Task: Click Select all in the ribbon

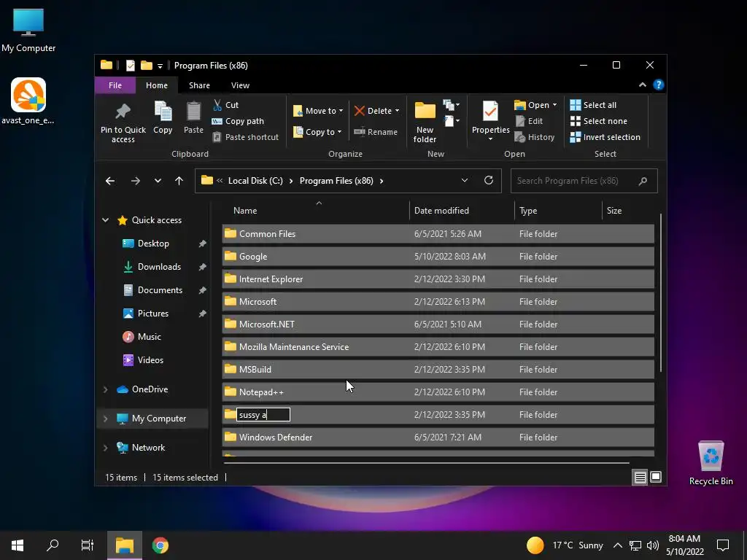Action: (593, 105)
